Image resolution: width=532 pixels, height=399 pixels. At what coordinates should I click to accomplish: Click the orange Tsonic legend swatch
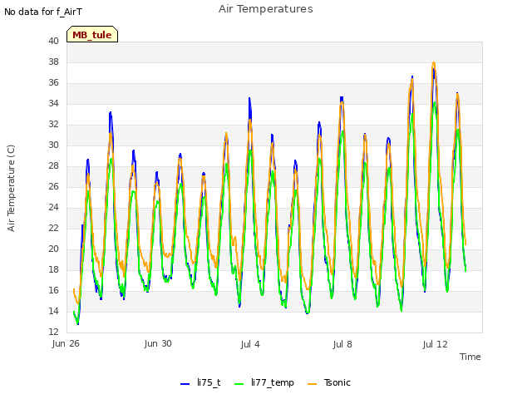click(x=313, y=384)
